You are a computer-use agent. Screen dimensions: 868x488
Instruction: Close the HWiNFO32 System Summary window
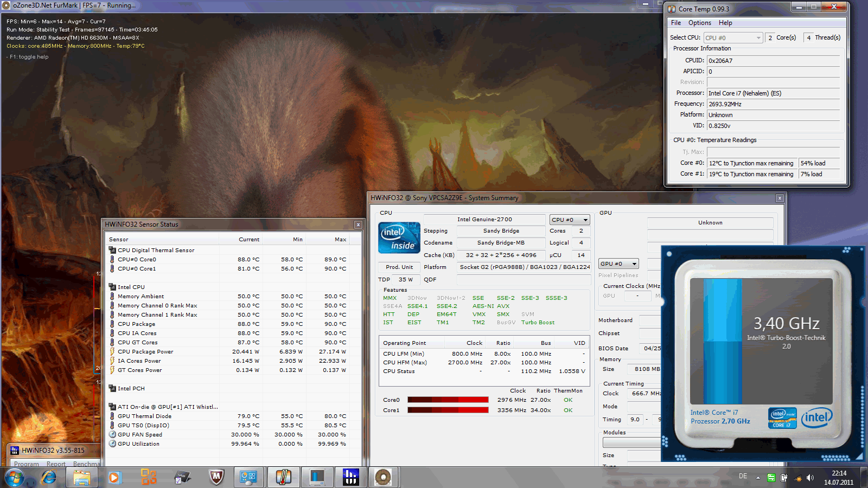tap(780, 198)
